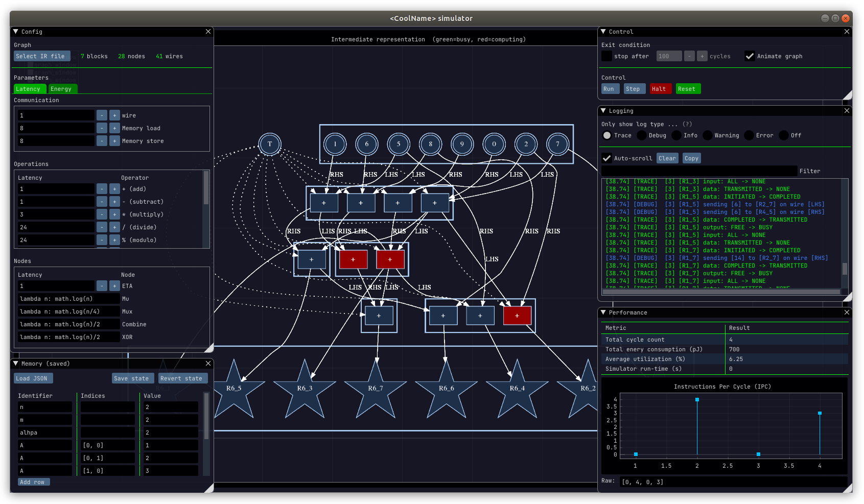This screenshot has height=504, width=864.
Task: Collapse the Performance panel triangle
Action: pyautogui.click(x=603, y=313)
